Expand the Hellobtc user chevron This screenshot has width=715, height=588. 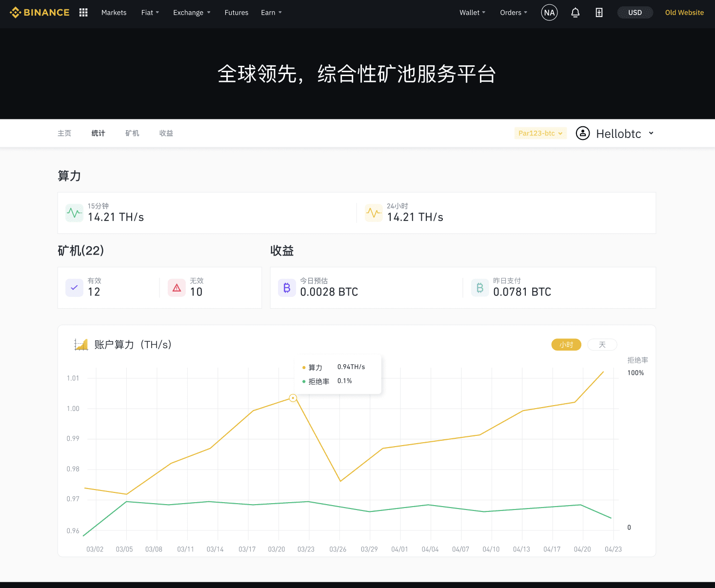pos(651,133)
